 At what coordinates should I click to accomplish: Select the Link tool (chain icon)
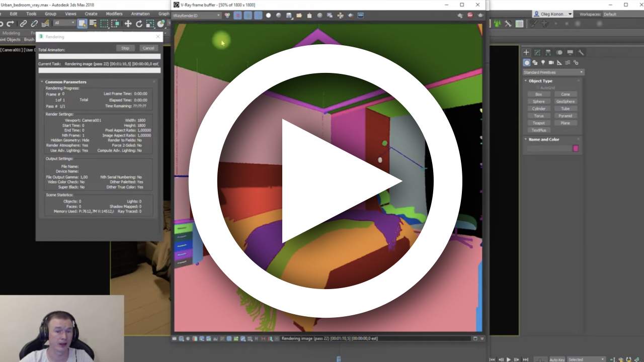click(x=23, y=24)
